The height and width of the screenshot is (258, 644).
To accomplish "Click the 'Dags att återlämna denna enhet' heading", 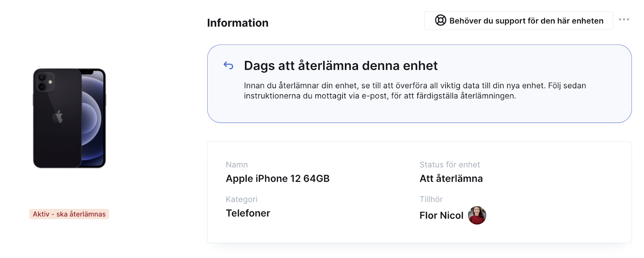I will 341,66.
